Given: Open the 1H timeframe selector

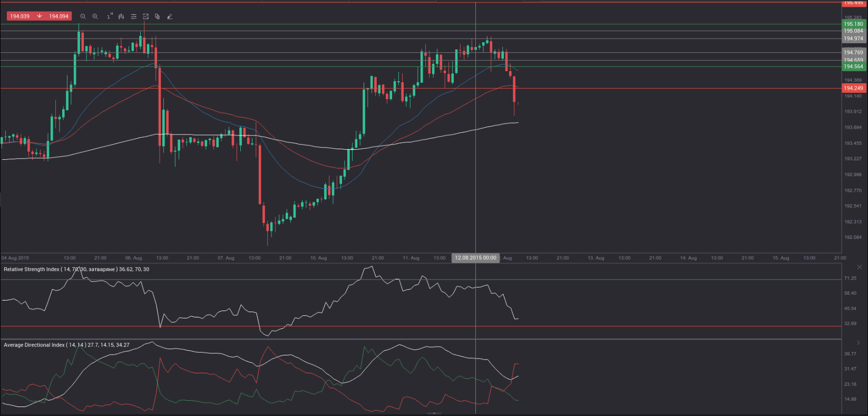Looking at the screenshot, I should coord(109,16).
